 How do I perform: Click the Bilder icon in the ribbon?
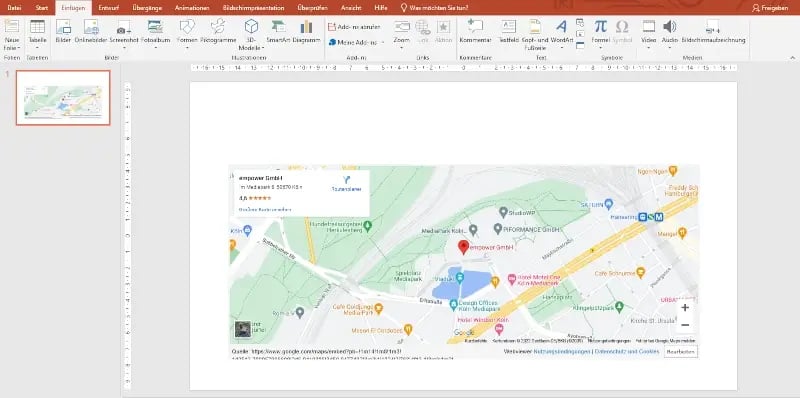pyautogui.click(x=63, y=27)
